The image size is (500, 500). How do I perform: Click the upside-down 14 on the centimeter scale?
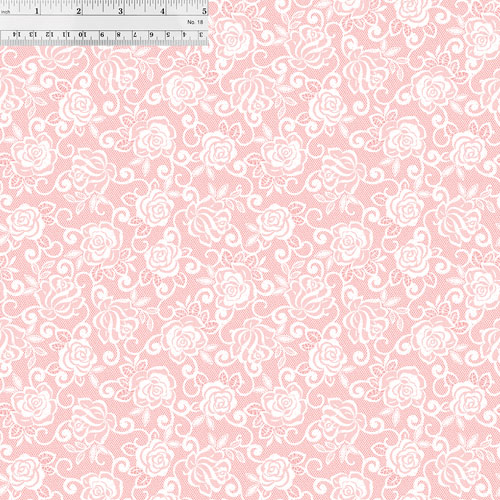coord(17,34)
